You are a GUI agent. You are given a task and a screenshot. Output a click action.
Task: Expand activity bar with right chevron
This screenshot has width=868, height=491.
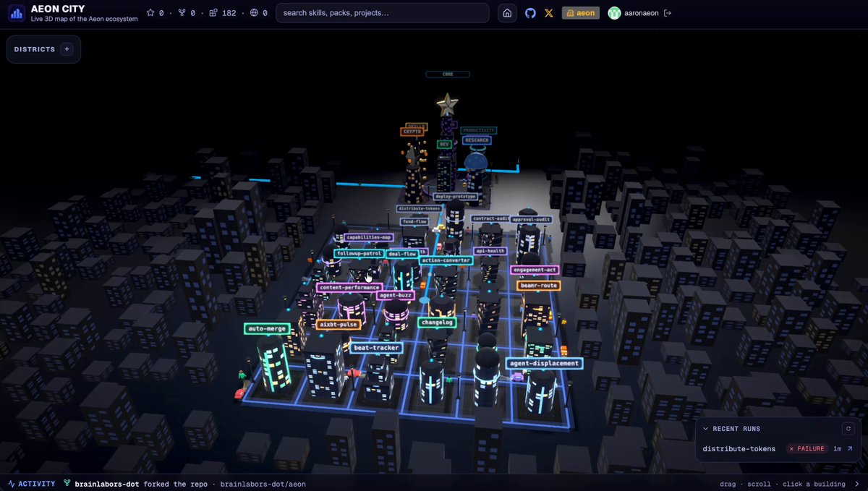[858, 484]
